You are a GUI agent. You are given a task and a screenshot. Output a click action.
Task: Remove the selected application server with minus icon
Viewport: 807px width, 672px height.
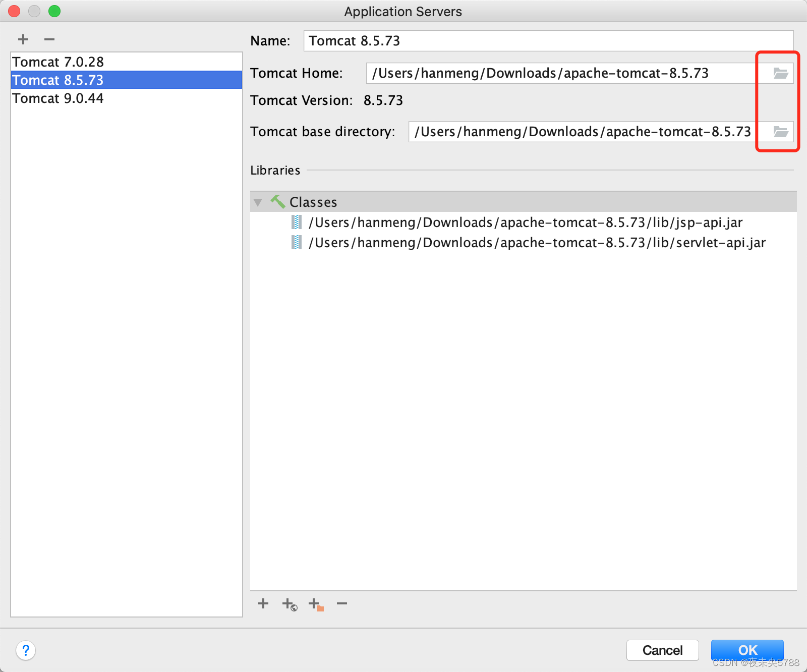49,39
